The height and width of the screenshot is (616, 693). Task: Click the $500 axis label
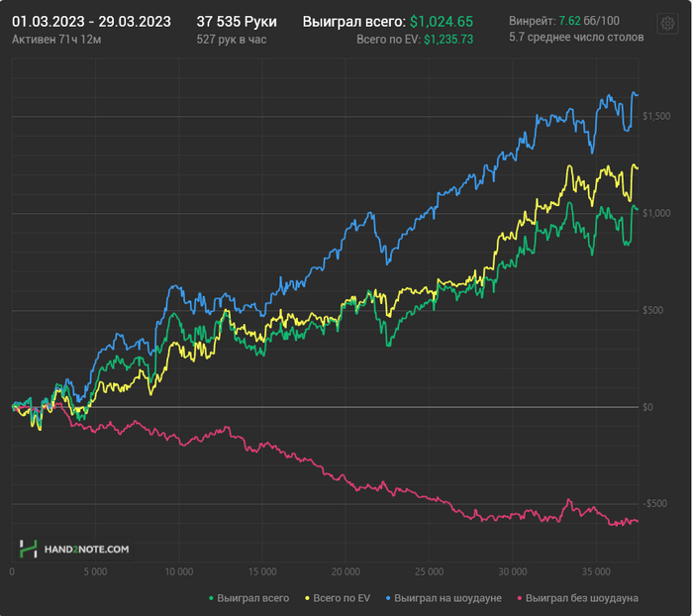652,310
